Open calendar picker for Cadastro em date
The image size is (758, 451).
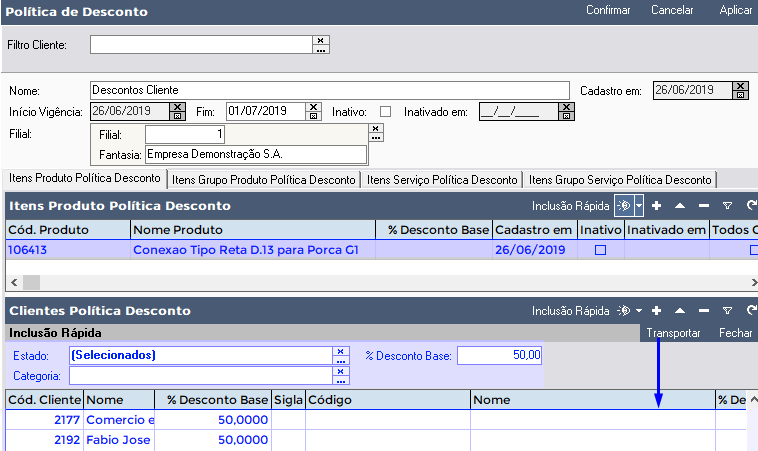(740, 95)
